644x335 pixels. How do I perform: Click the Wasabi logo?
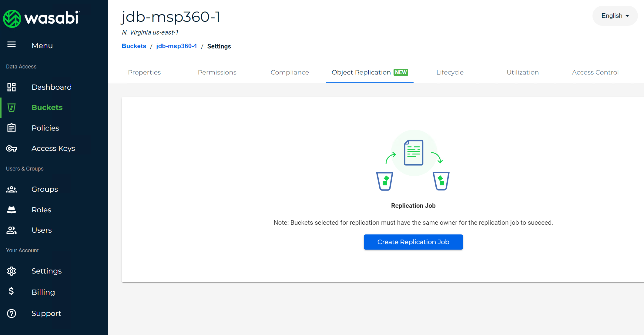click(x=42, y=18)
